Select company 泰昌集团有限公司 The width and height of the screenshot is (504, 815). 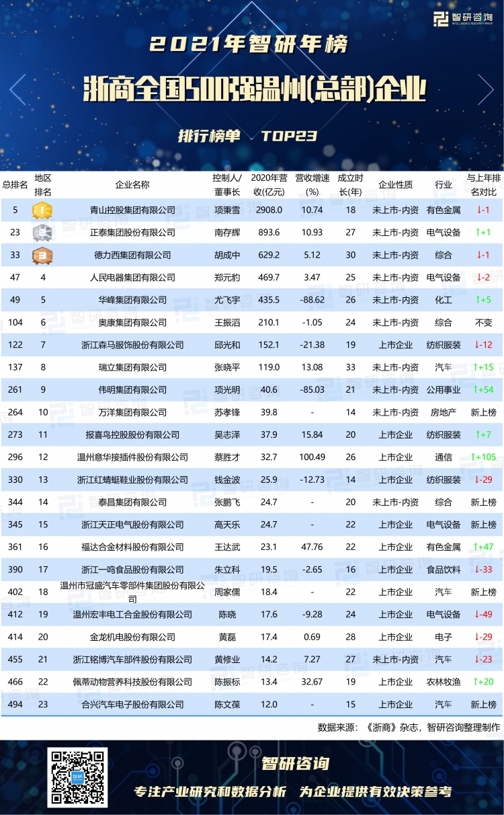pos(132,502)
